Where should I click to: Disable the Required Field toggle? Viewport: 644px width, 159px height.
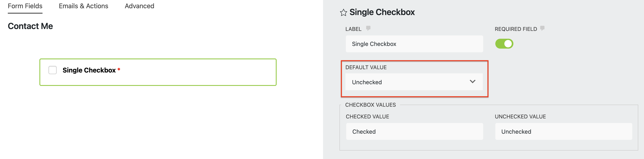[x=504, y=43]
